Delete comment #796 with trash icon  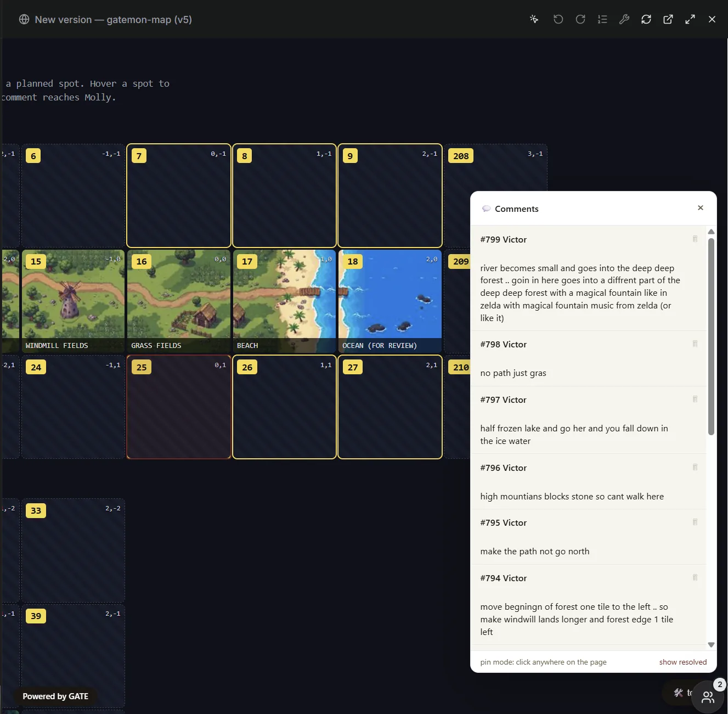(695, 467)
